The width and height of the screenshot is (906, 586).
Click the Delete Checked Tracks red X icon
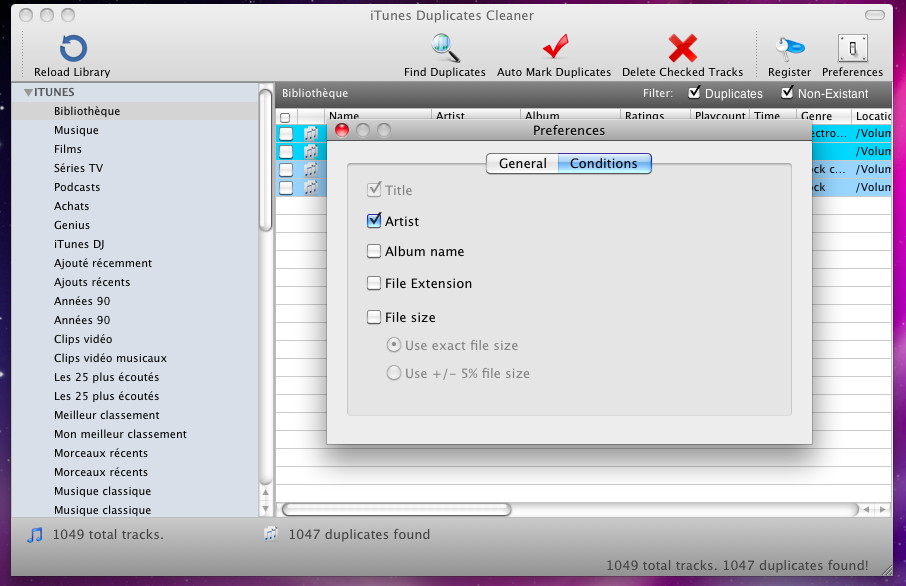point(682,48)
